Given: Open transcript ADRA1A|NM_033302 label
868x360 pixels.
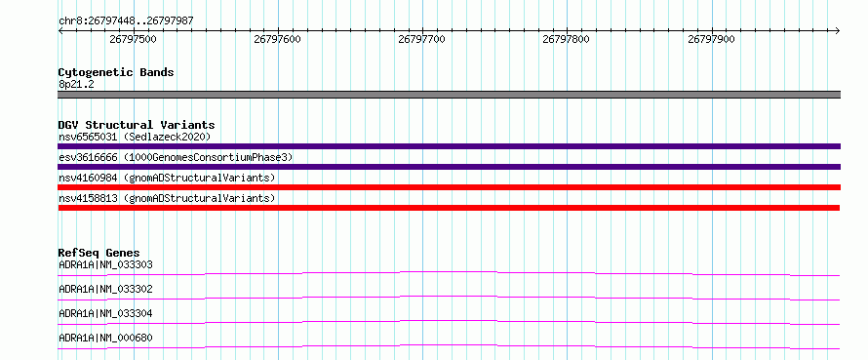Looking at the screenshot, I should [105, 289].
